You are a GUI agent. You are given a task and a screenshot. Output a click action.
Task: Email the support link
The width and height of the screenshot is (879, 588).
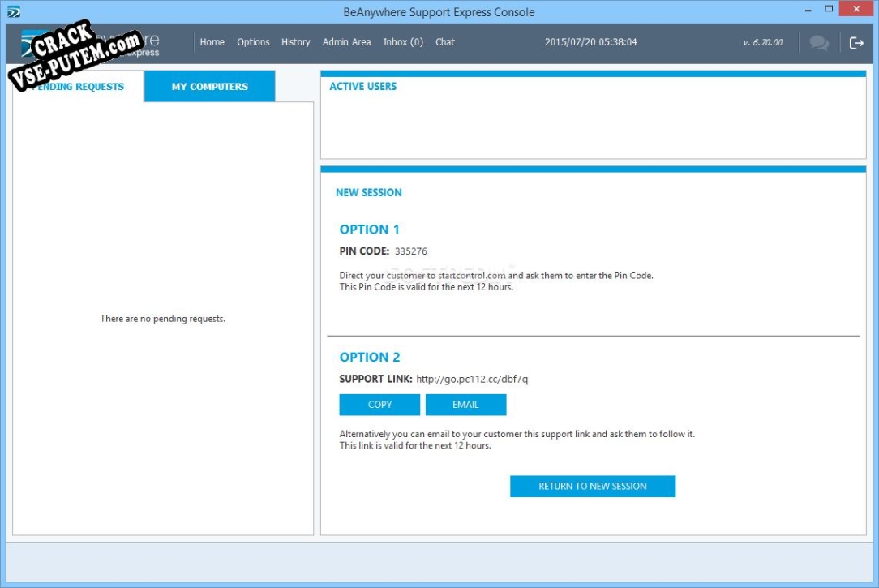pyautogui.click(x=465, y=405)
